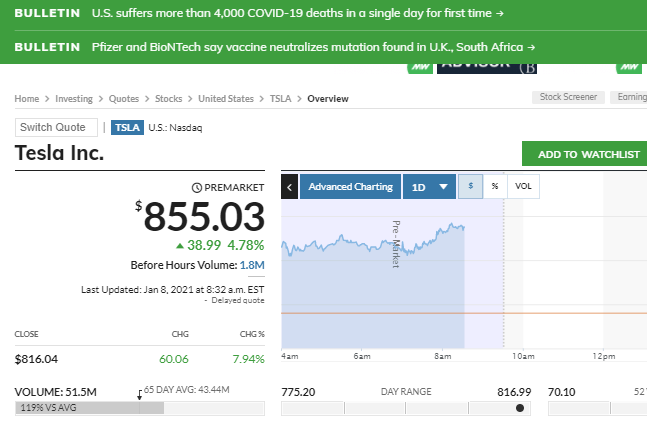Open the Switch Quote box
Screen dimensions: 647x424
coord(57,127)
